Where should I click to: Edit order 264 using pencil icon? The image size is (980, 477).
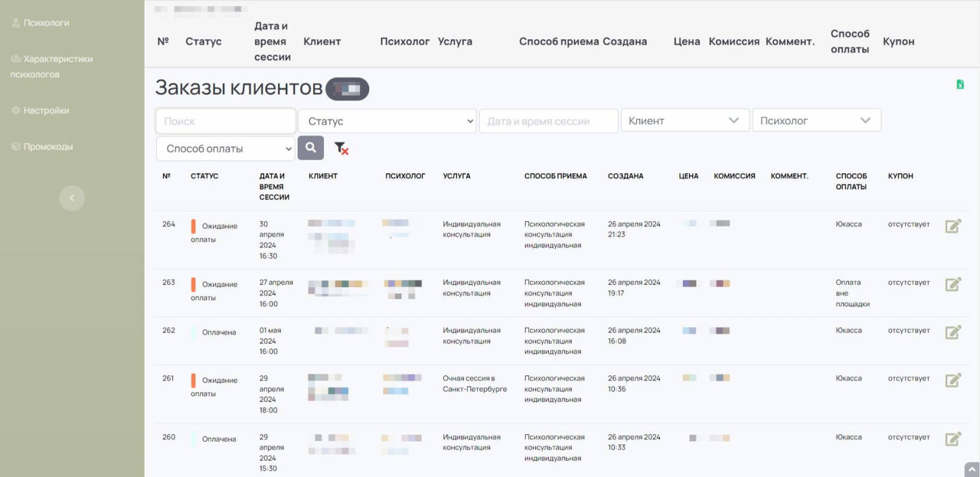[x=952, y=226]
